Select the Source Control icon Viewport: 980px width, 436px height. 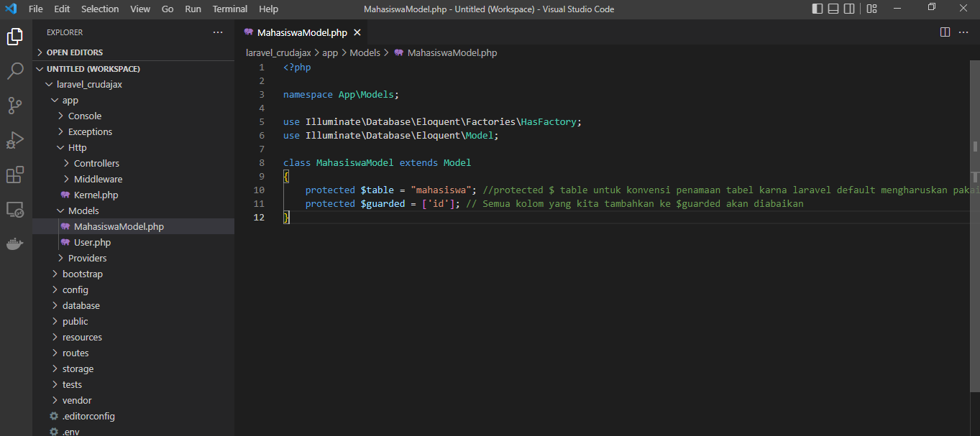click(x=14, y=106)
